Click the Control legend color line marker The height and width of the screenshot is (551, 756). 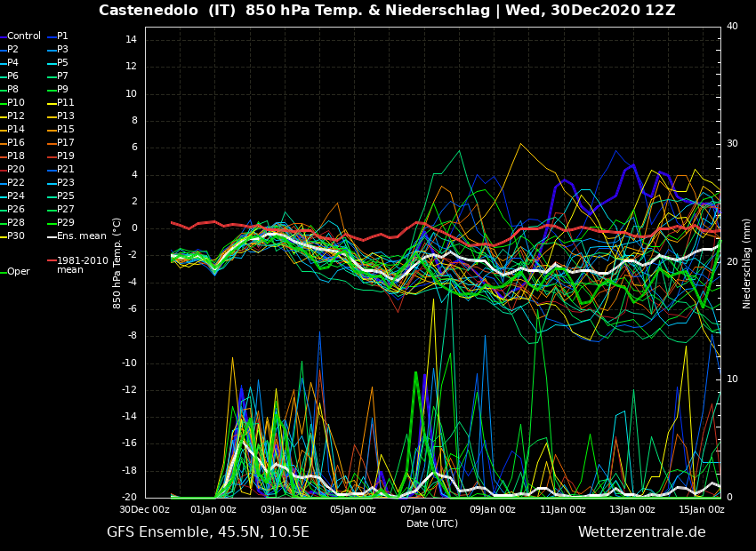(x=3, y=36)
